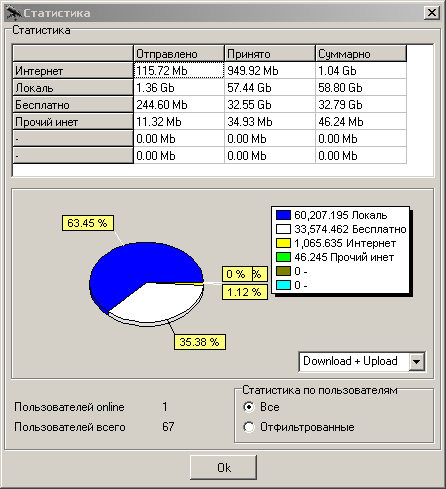Click the 1.12 % pie chart label
446x489 pixels.
point(245,292)
